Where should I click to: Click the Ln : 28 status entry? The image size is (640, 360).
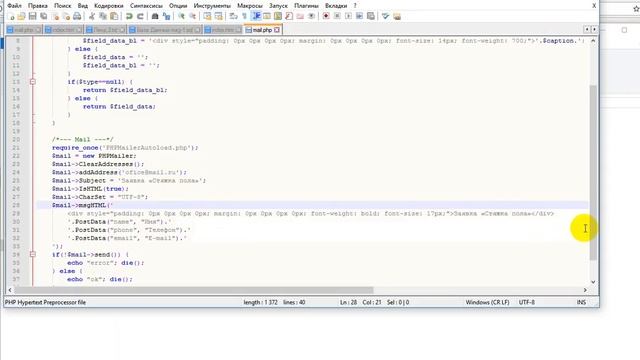pos(348,302)
